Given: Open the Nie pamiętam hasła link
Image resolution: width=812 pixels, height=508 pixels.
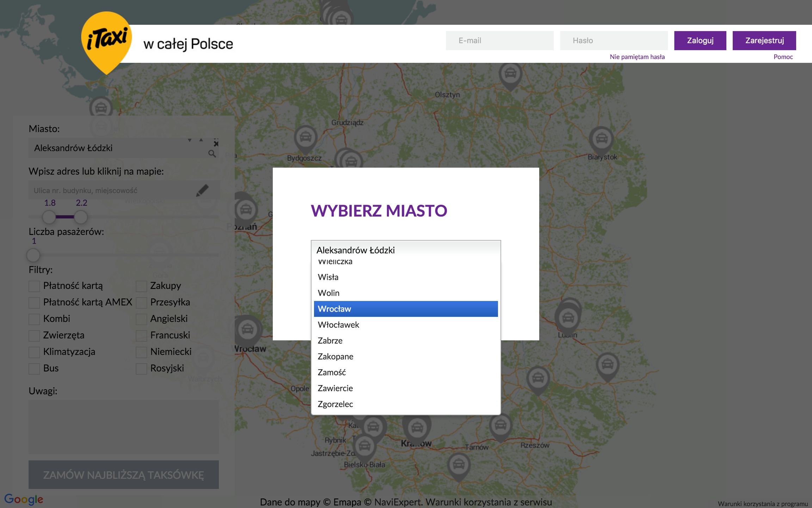Looking at the screenshot, I should [637, 57].
